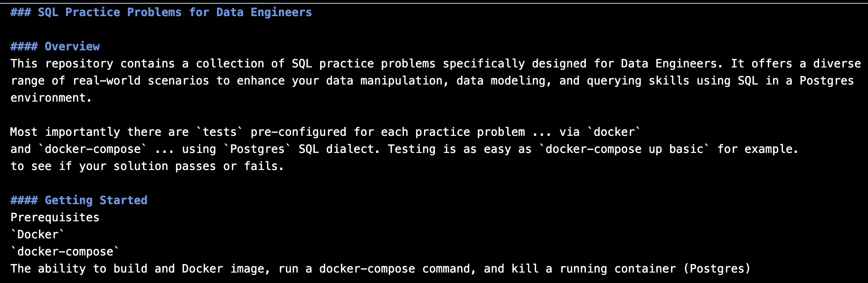The height and width of the screenshot is (283, 868).
Task: Click the "####" markers before Getting Started
Action: tap(24, 200)
